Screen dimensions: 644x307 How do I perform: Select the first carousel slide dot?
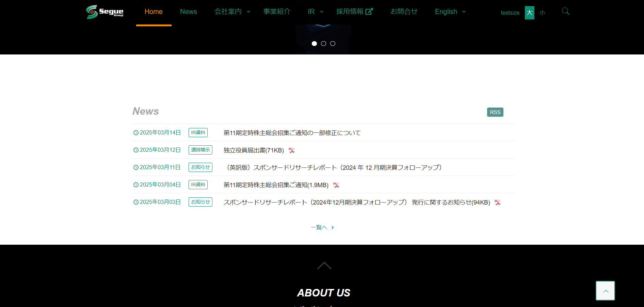314,44
